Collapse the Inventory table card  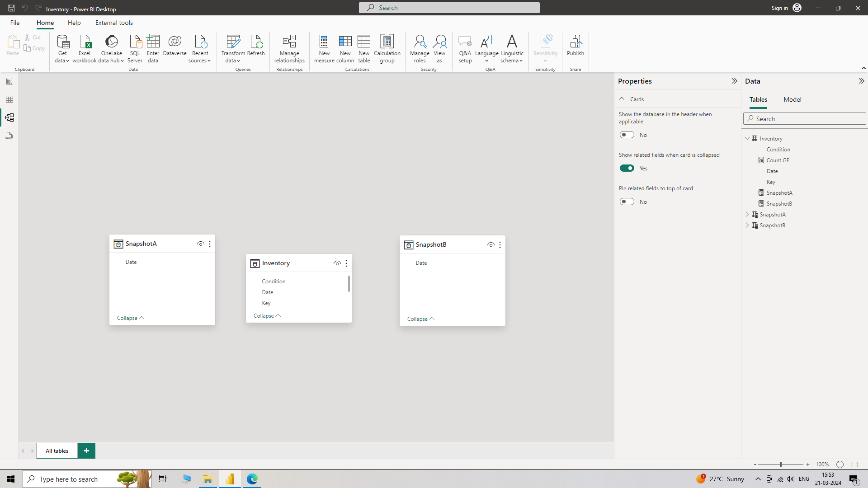click(x=267, y=316)
